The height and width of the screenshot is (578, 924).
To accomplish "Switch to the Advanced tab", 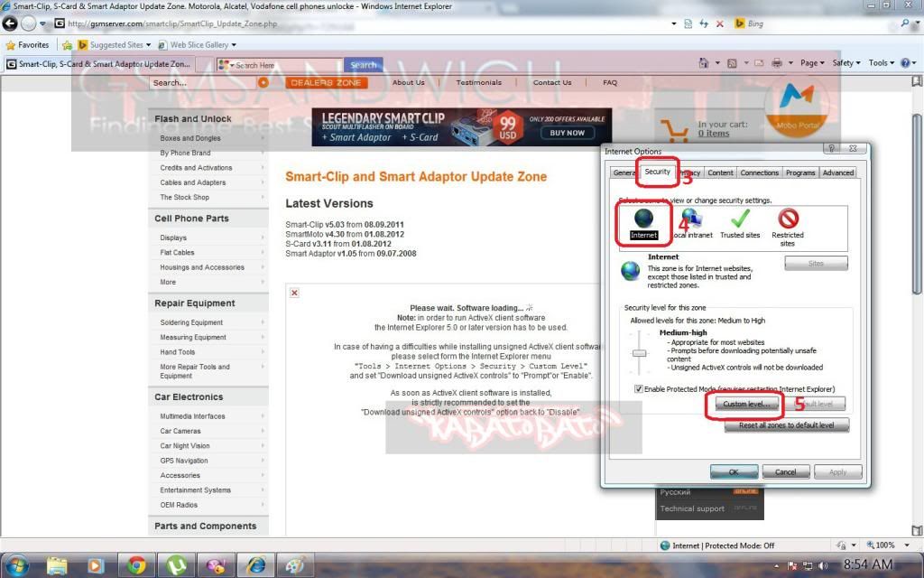I will tap(838, 172).
